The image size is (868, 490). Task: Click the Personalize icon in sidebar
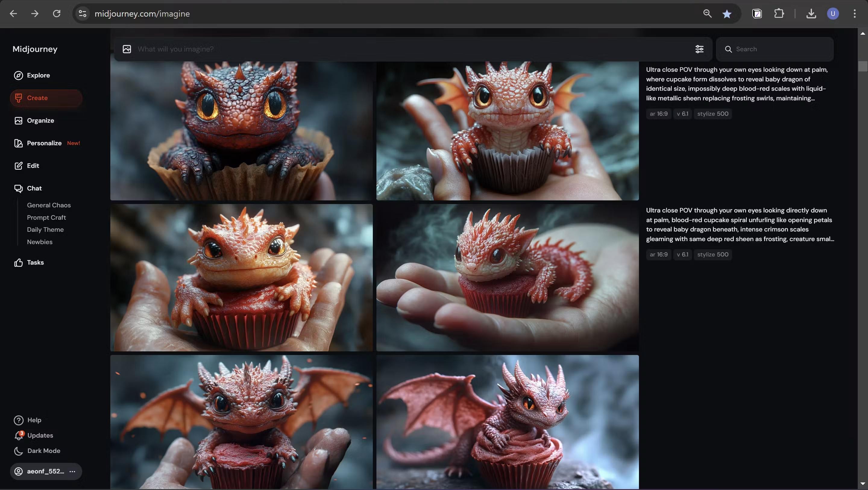click(18, 143)
